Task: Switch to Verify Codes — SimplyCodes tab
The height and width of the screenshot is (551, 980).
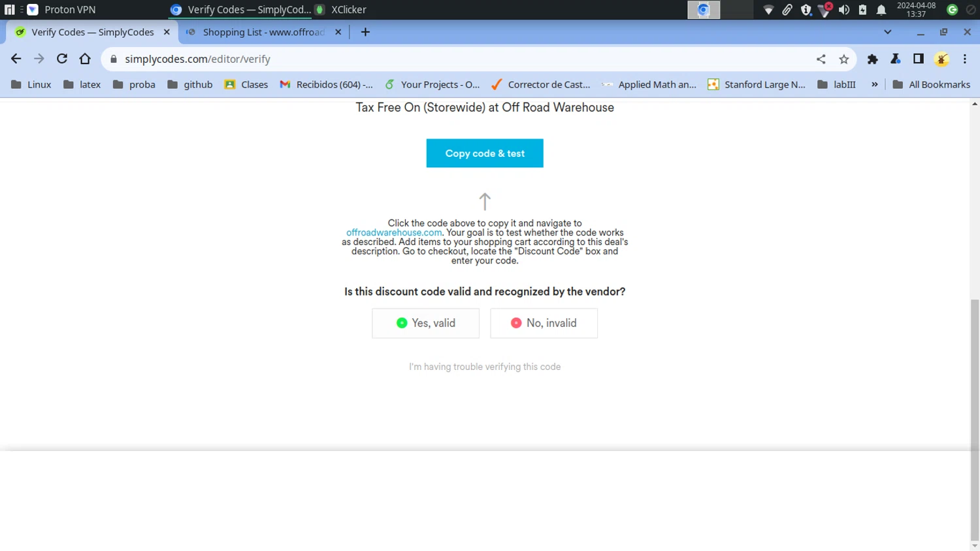Action: tap(92, 32)
